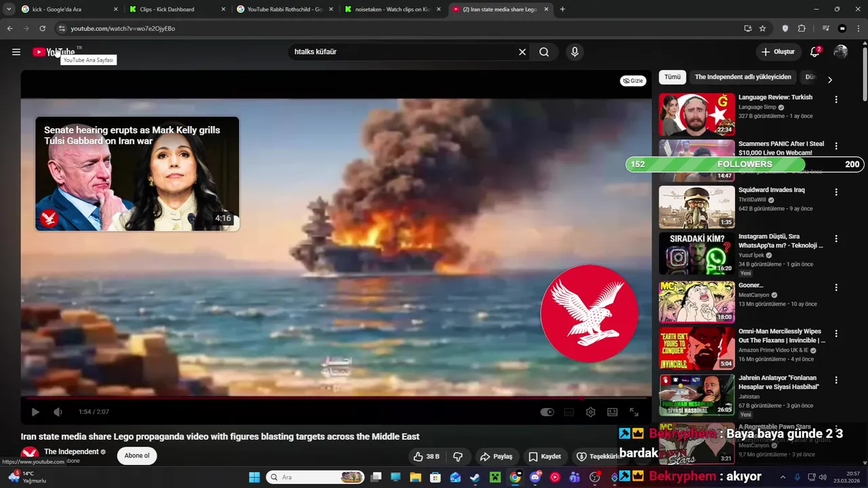
Task: Open options for Instagram Düştü video
Action: tap(836, 239)
